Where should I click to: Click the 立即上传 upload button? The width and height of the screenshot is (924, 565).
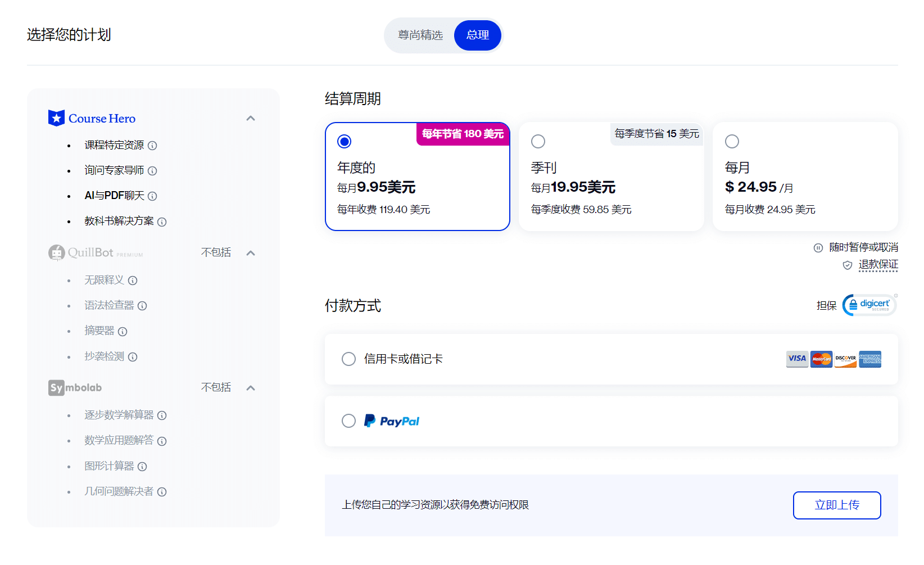coord(837,505)
